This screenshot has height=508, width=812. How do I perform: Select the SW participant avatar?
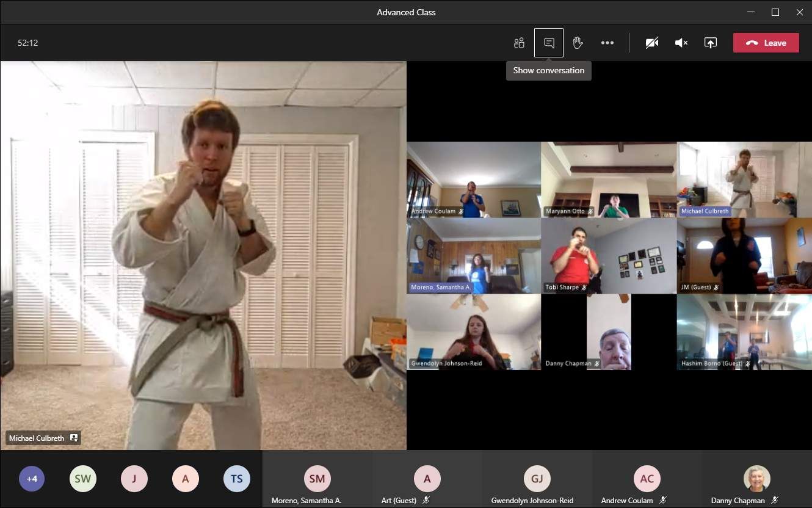83,479
